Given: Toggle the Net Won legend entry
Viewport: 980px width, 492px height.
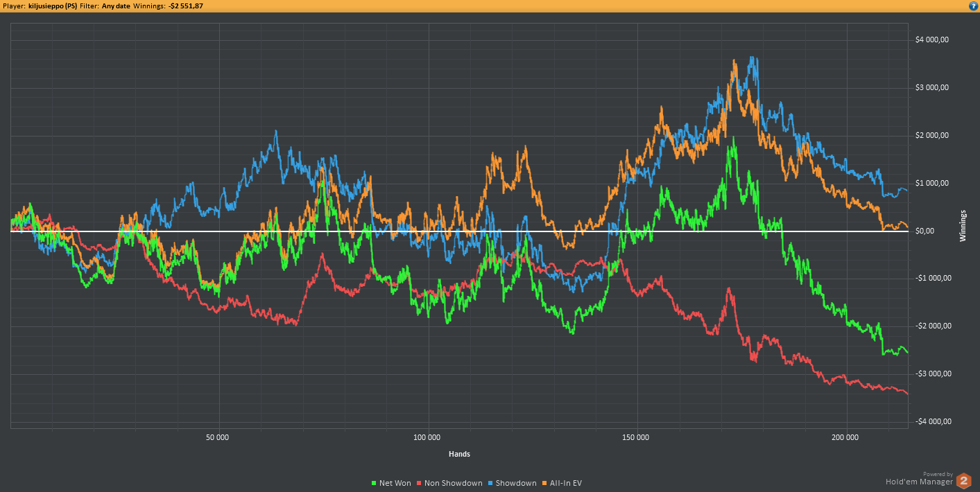Looking at the screenshot, I should [x=391, y=483].
